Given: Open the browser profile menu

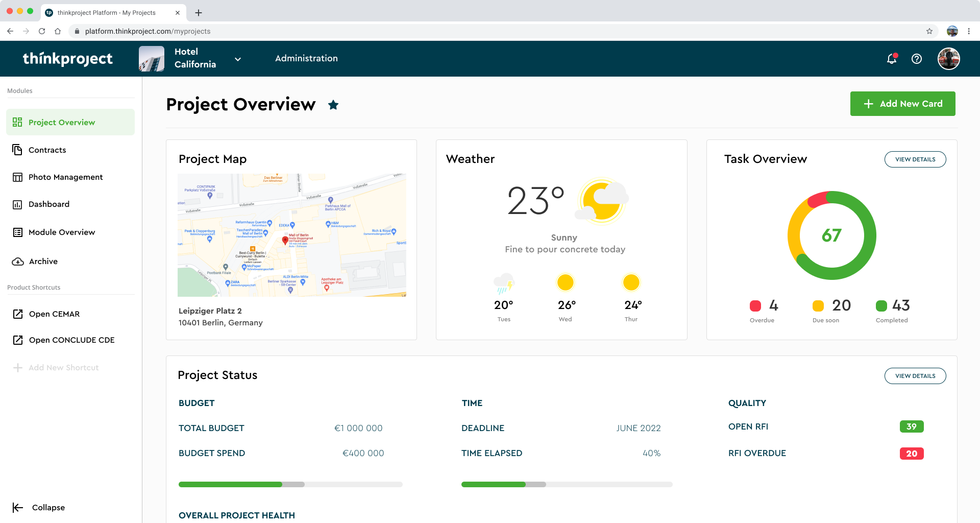Looking at the screenshot, I should (x=951, y=31).
